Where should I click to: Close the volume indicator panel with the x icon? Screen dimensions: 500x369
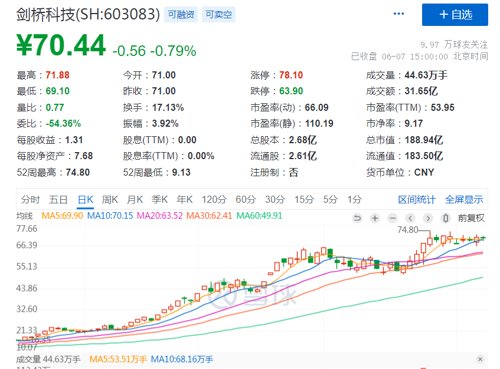point(480,359)
